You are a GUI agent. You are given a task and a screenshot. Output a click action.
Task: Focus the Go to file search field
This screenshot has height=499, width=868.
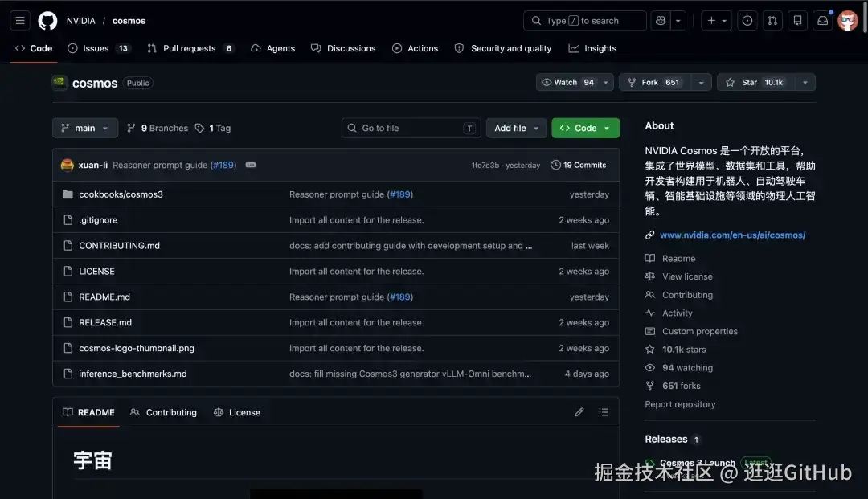411,129
